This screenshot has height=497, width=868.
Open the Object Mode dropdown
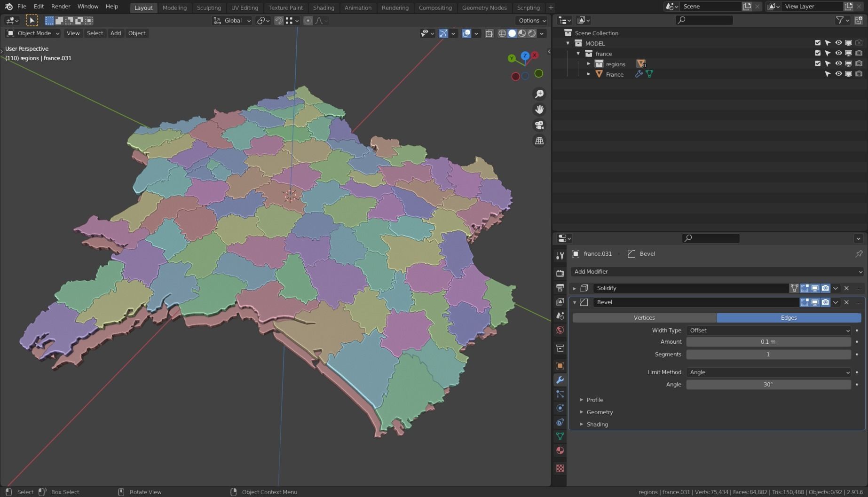click(33, 33)
